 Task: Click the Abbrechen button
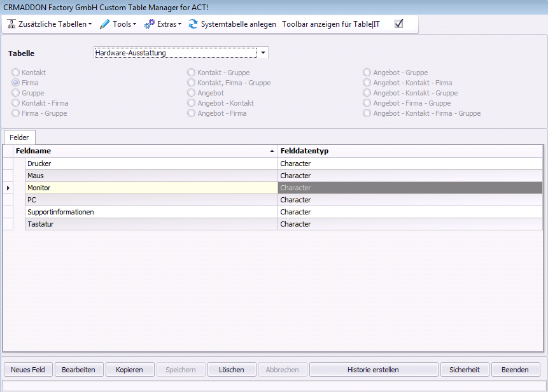[x=283, y=370]
